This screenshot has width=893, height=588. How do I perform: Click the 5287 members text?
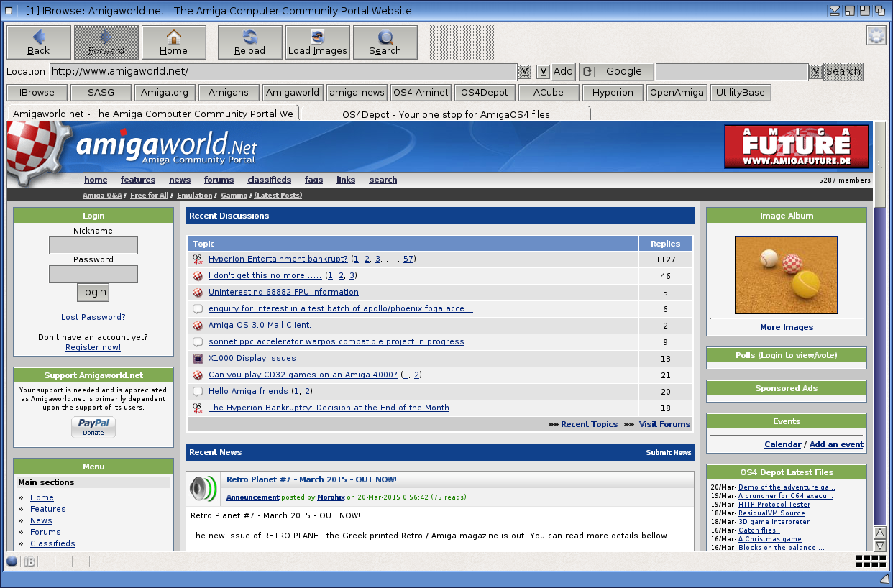(x=845, y=180)
